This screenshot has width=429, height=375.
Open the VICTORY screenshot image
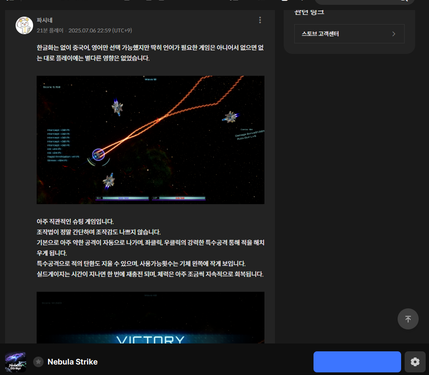[x=150, y=317]
